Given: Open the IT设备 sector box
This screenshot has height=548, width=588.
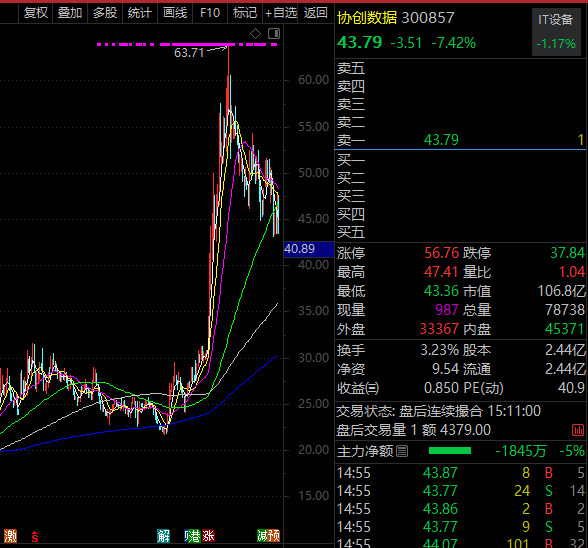Looking at the screenshot, I should (x=556, y=32).
